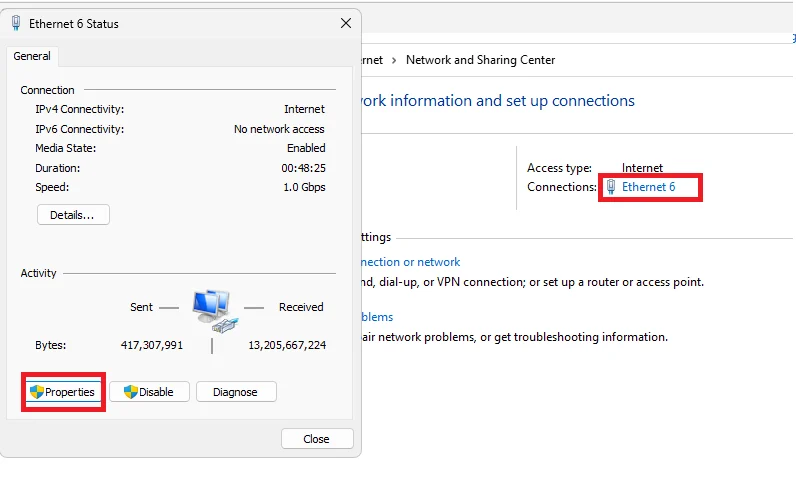Click the Ethernet icon in dialog title bar
Screen dimensions: 796x489
[x=16, y=23]
